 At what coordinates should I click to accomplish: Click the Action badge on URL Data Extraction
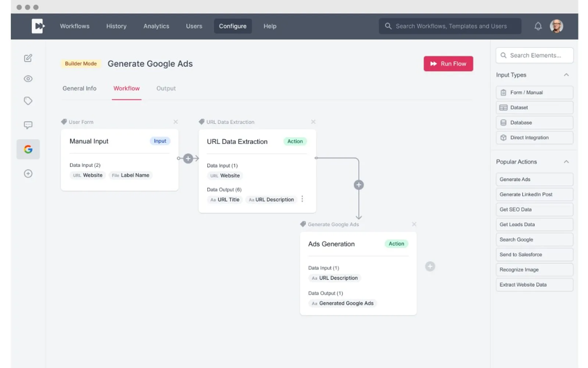(295, 141)
